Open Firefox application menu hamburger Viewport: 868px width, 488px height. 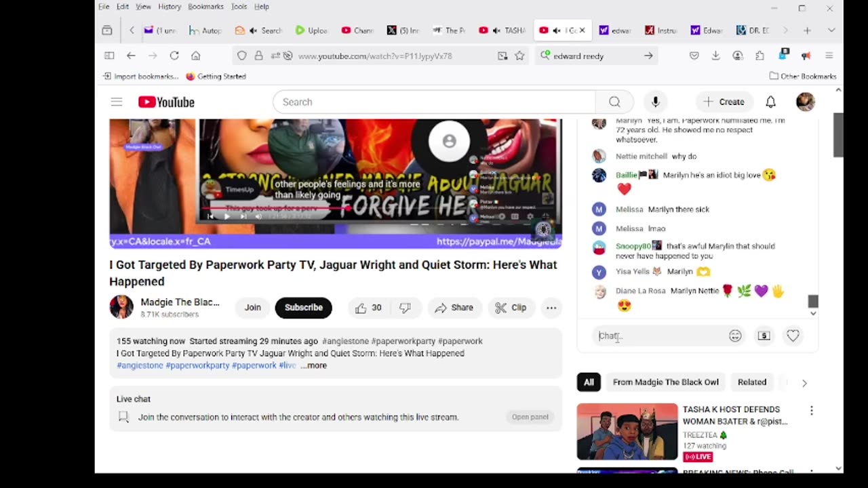(829, 56)
